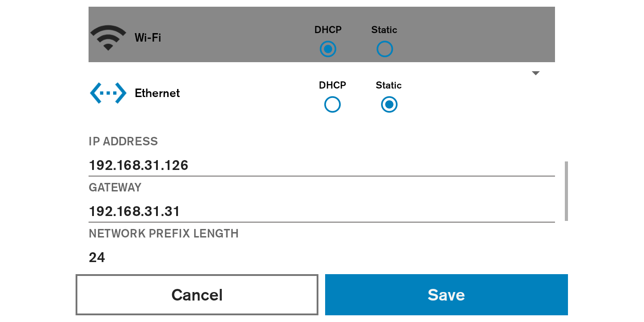Click the DHCP text label in Wi-Fi row
The height and width of the screenshot is (322, 644).
[x=328, y=30]
